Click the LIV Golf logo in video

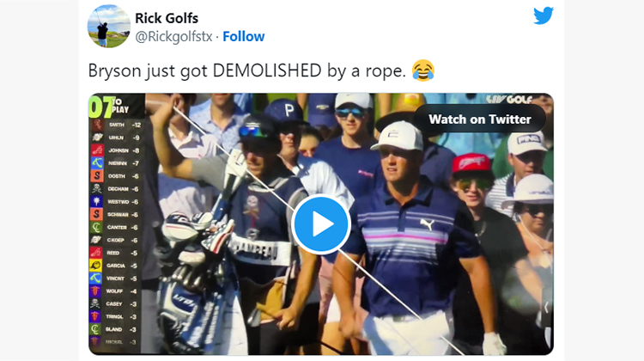point(509,99)
